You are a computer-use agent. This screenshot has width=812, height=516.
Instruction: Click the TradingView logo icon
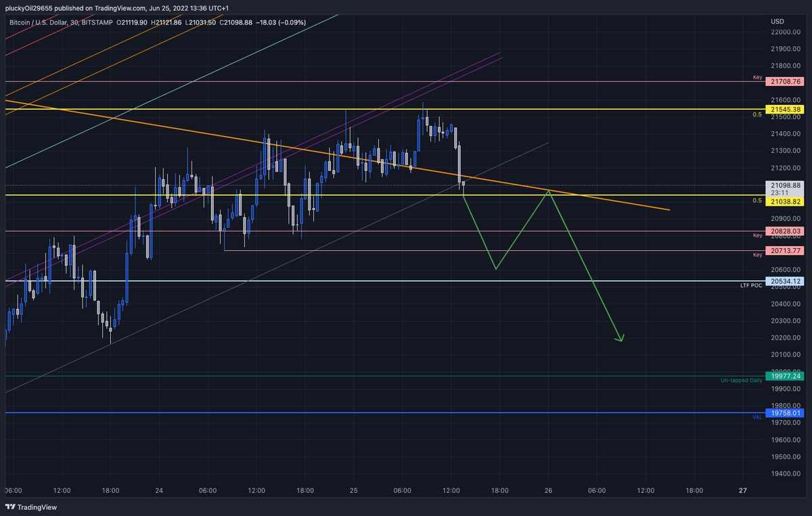tap(11, 507)
